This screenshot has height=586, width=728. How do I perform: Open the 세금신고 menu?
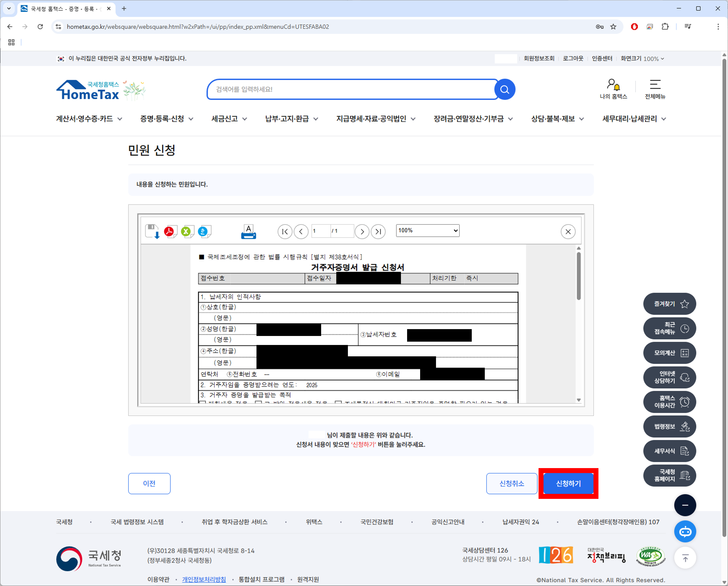(229, 119)
